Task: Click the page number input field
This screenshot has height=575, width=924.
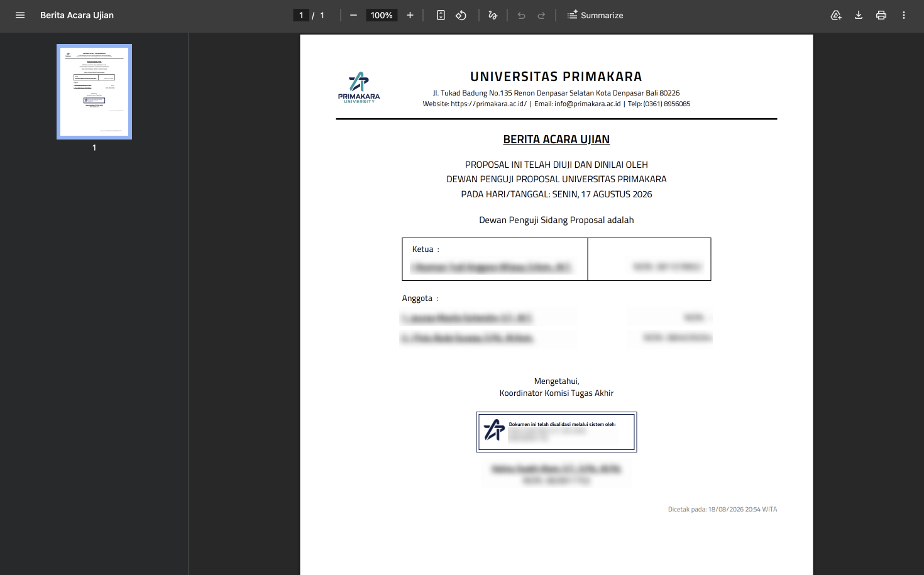Action: [x=301, y=15]
